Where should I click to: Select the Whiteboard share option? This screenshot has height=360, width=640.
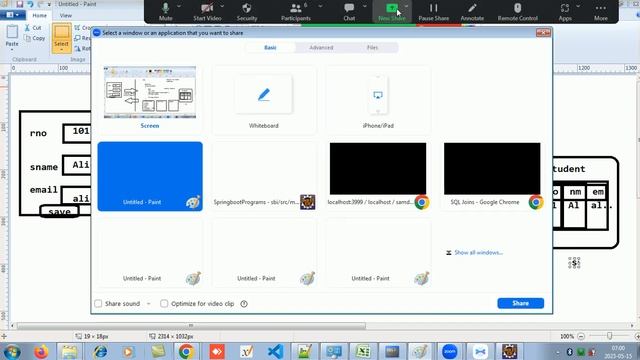click(264, 100)
